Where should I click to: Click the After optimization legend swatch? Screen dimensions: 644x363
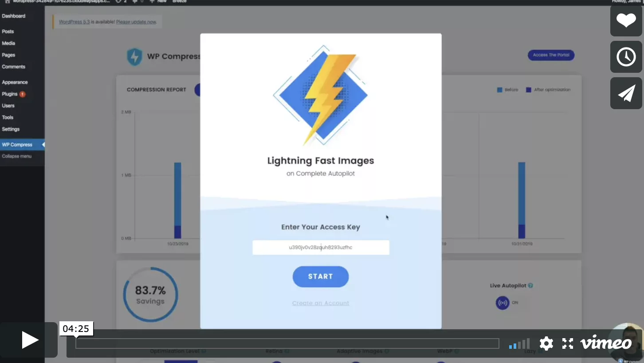coord(529,90)
